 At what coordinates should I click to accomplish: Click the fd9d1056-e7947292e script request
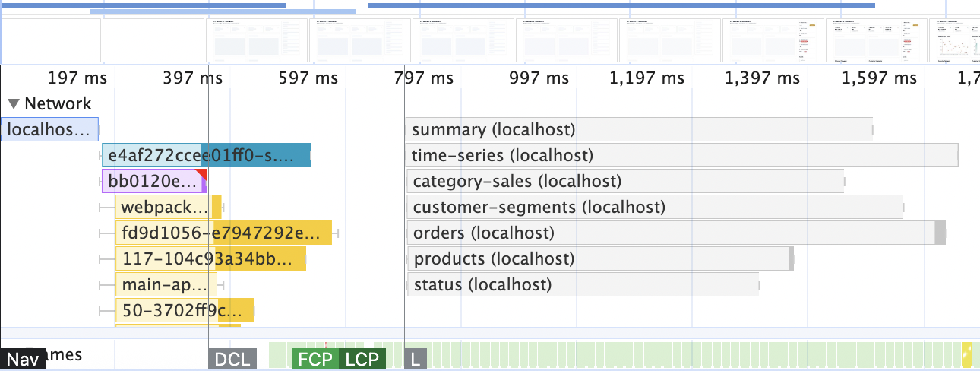pyautogui.click(x=223, y=233)
